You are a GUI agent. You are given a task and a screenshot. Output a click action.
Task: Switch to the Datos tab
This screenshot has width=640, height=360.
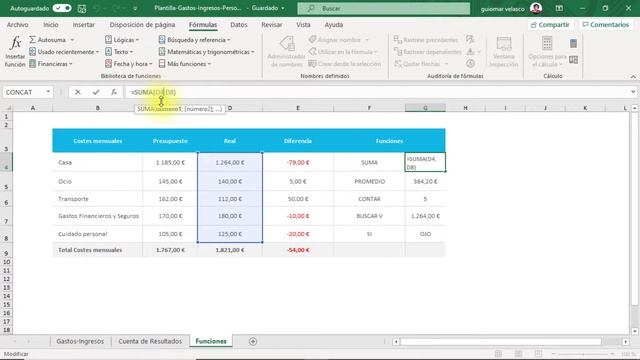239,25
